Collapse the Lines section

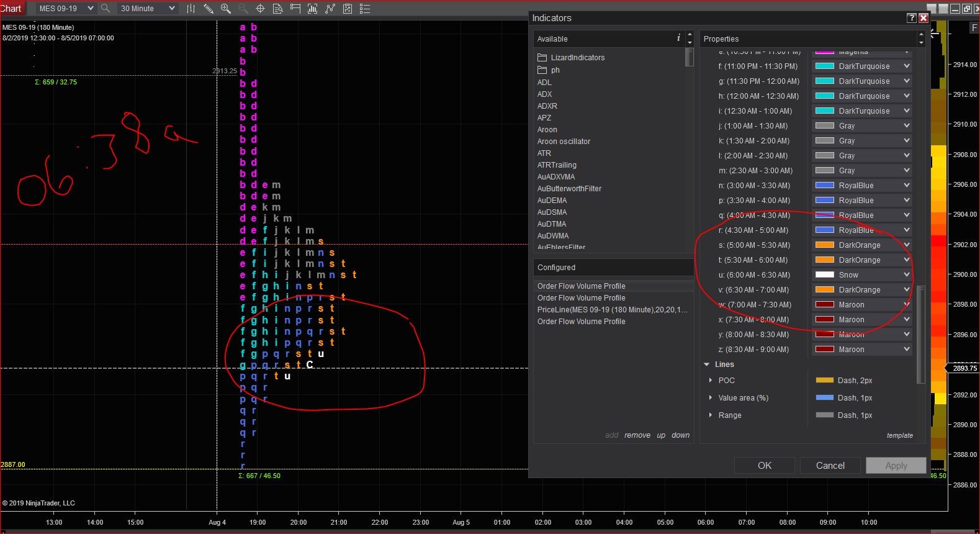click(x=707, y=364)
